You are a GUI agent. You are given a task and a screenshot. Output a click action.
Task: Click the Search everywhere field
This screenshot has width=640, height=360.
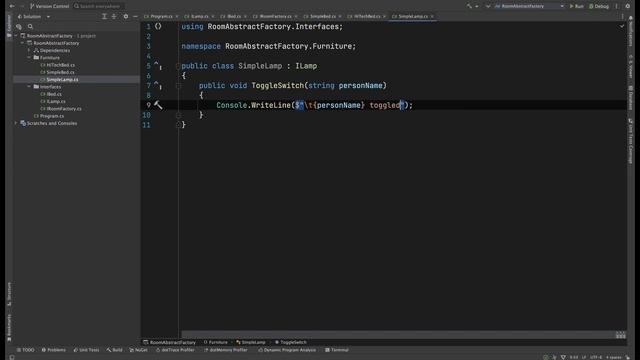coord(98,6)
